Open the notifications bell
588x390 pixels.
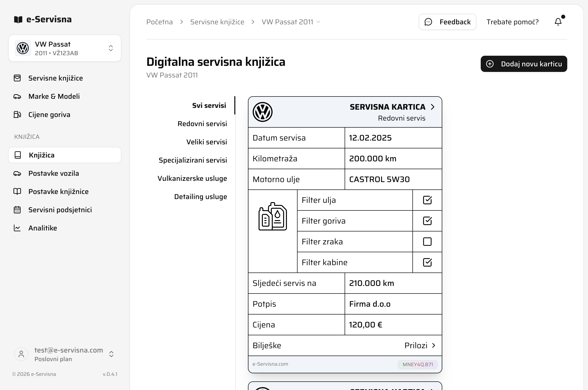click(558, 22)
